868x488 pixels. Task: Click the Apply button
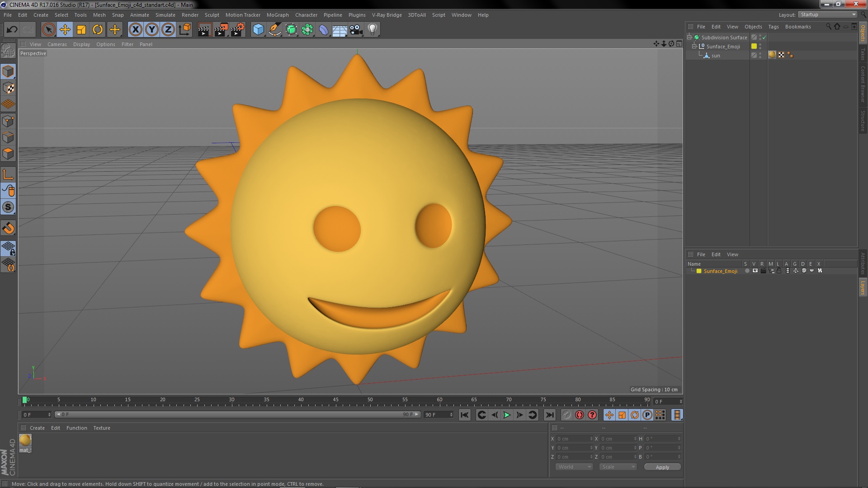point(662,467)
